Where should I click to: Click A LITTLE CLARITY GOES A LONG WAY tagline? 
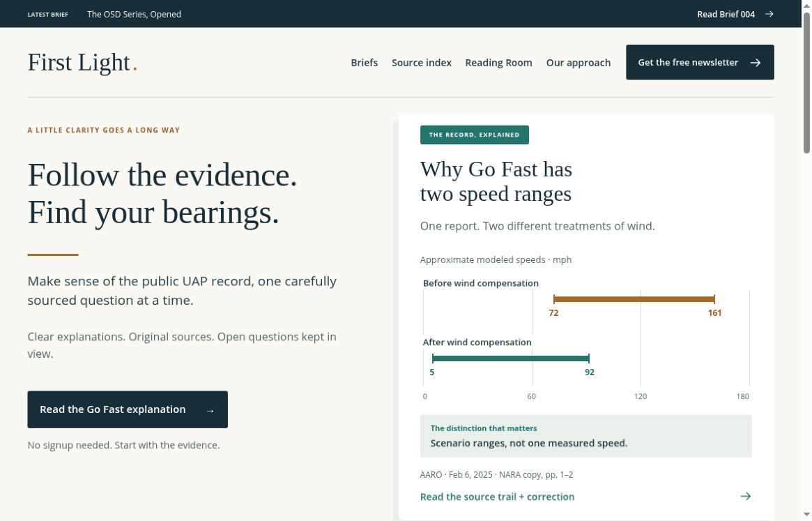pyautogui.click(x=104, y=130)
